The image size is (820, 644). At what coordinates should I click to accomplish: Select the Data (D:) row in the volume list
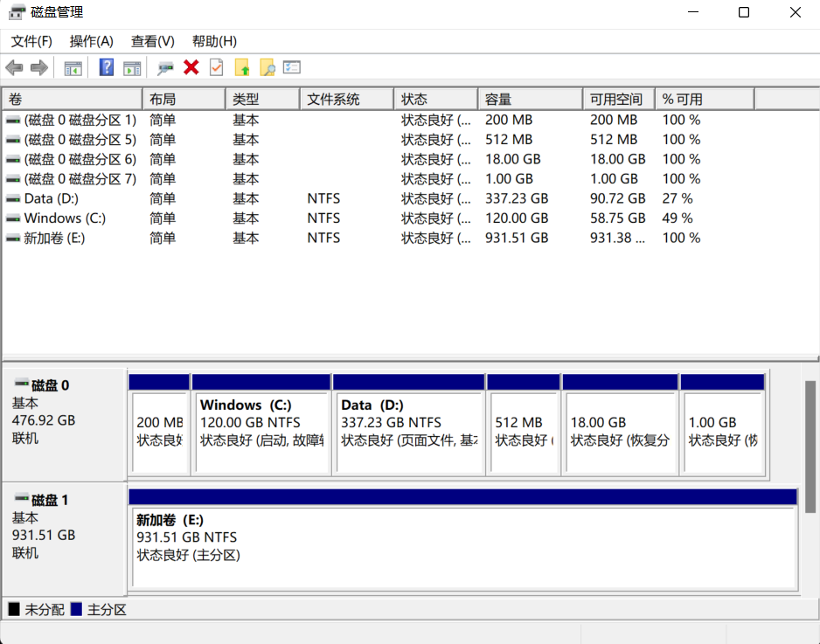tap(52, 198)
